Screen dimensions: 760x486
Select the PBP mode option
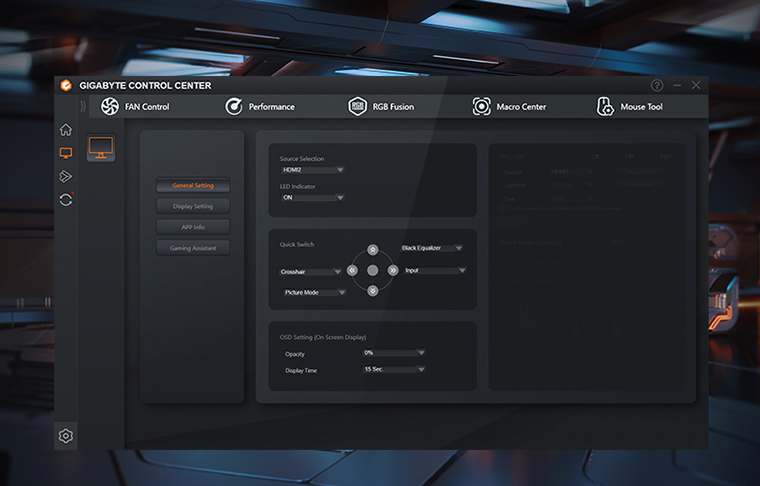pyautogui.click(x=666, y=157)
